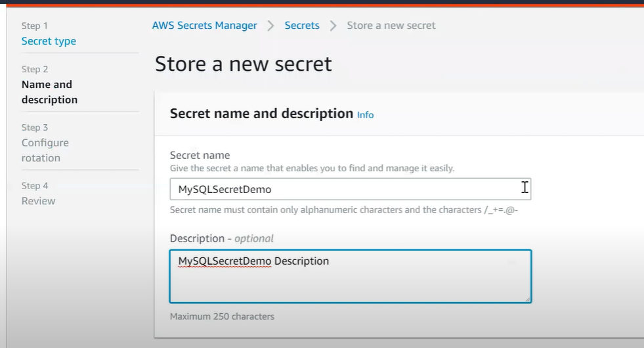Grab the Description textarea resize handle
This screenshot has height=348, width=644.
(x=527, y=299)
